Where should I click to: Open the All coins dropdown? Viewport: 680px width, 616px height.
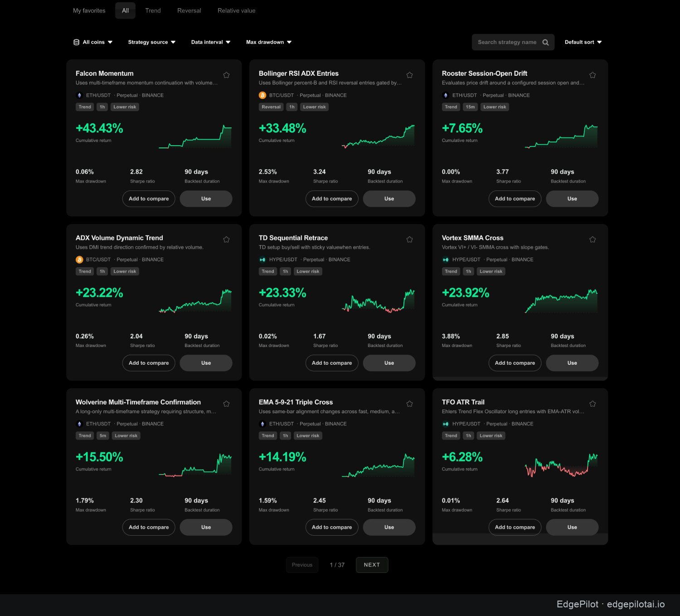[x=93, y=42]
